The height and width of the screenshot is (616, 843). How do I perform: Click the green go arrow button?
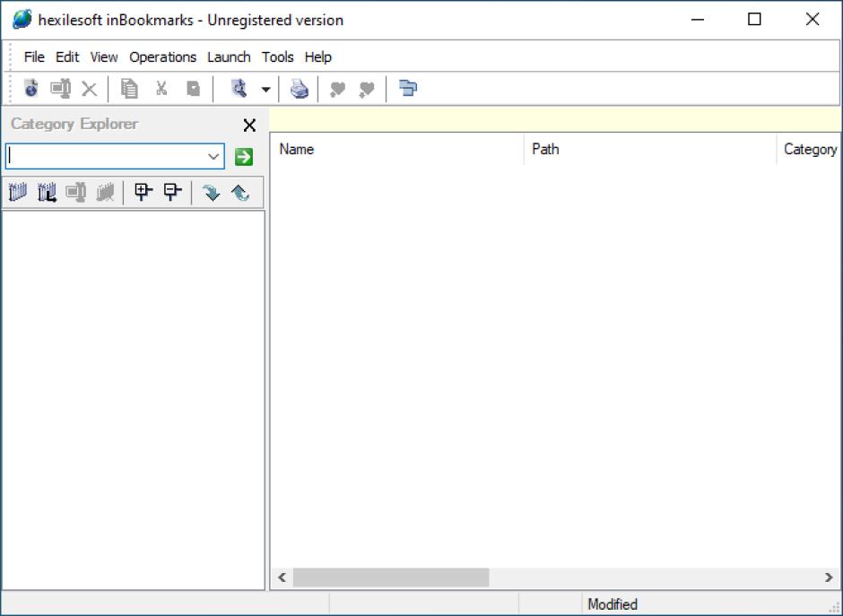coord(244,157)
